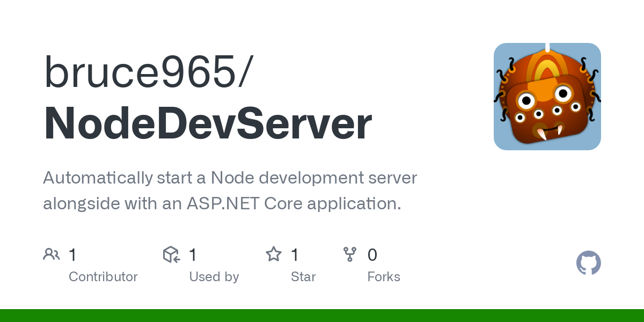This screenshot has height=322, width=644.
Task: Open the NodeDevServer repository title
Action: click(207, 122)
